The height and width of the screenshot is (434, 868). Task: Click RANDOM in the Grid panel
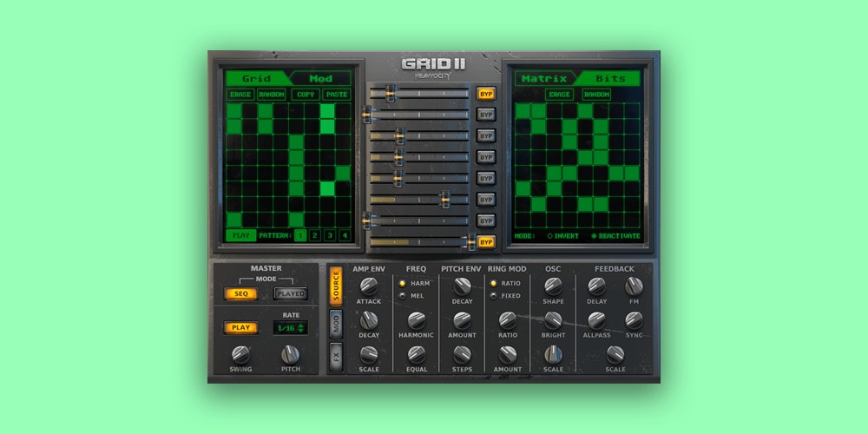tap(272, 95)
